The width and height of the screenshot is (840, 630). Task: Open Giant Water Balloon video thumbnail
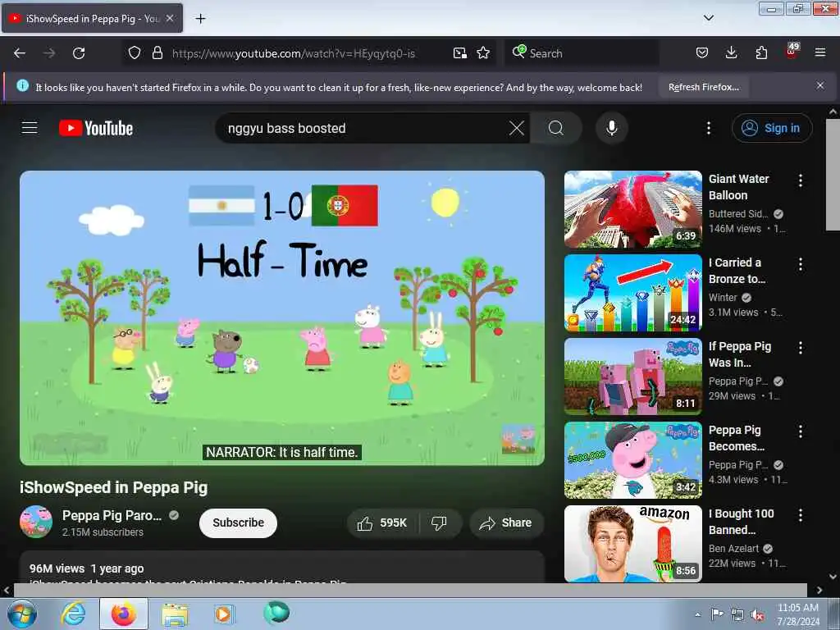tap(632, 209)
